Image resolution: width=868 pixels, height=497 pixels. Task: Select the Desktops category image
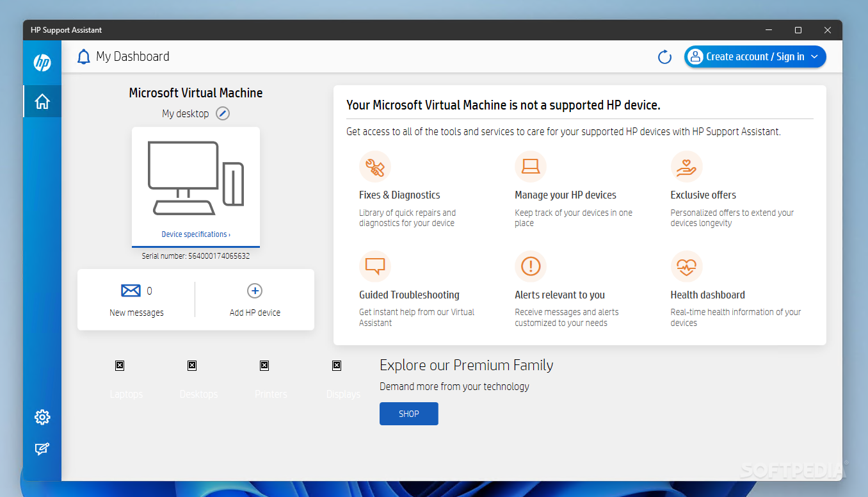tap(192, 366)
